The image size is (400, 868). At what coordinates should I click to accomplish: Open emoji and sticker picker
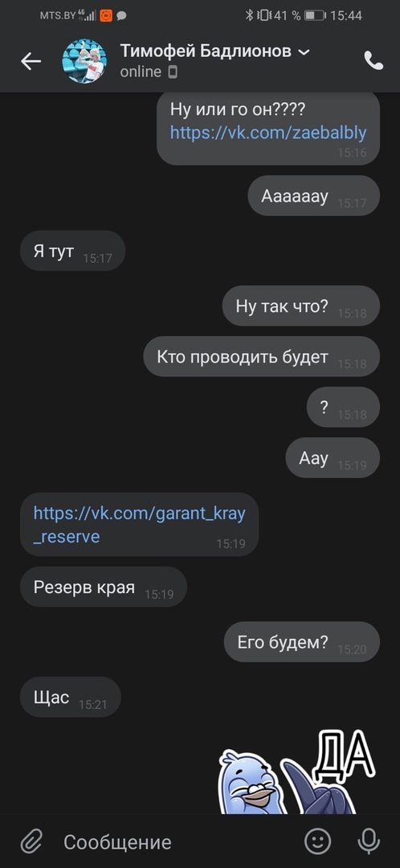(x=318, y=841)
